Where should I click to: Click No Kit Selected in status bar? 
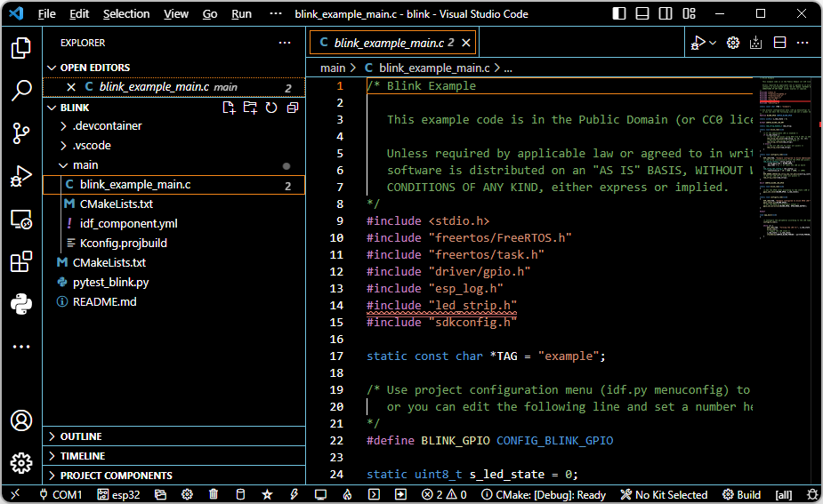tap(664, 494)
